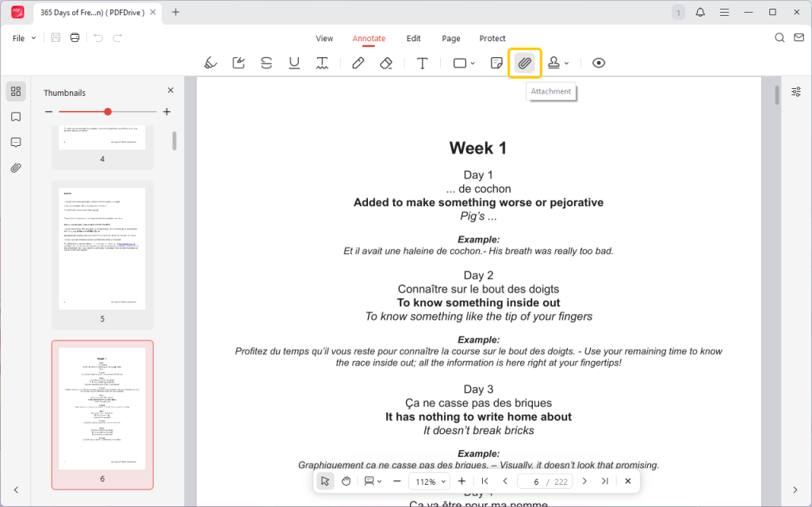The image size is (812, 507).
Task: Toggle the Thumbnails sidebar panel
Action: coord(16,91)
